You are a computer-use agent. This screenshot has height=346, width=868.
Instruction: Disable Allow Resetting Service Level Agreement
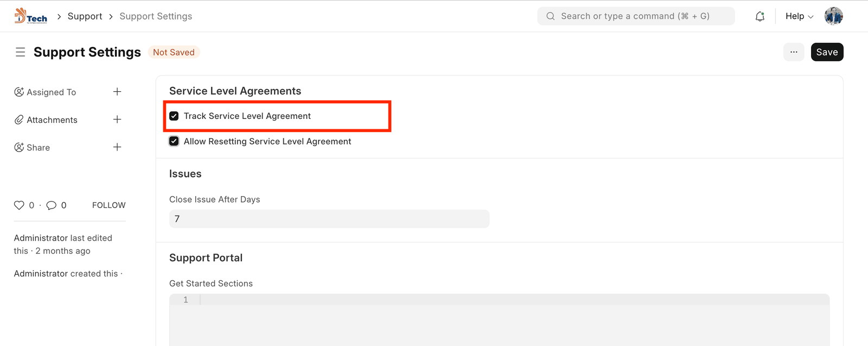pos(174,141)
